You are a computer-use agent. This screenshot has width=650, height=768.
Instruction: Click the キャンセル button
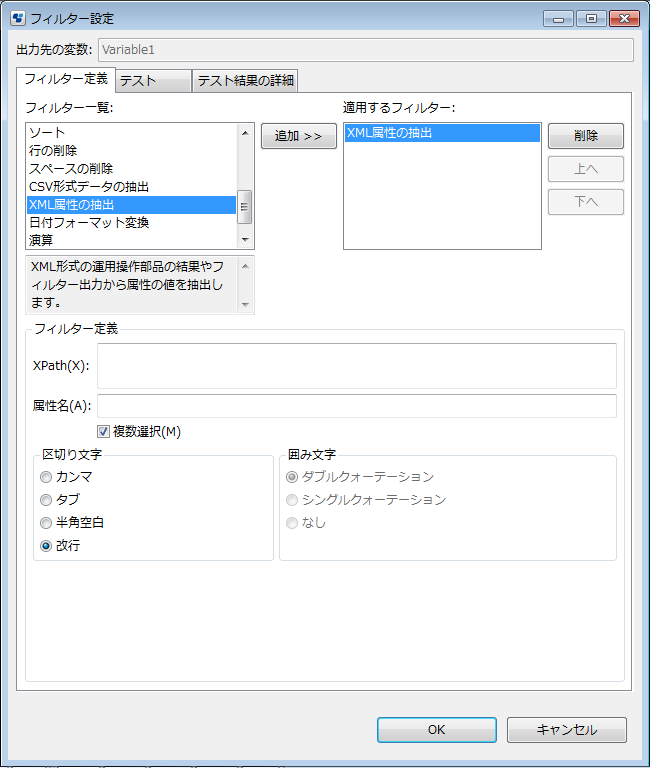(567, 730)
